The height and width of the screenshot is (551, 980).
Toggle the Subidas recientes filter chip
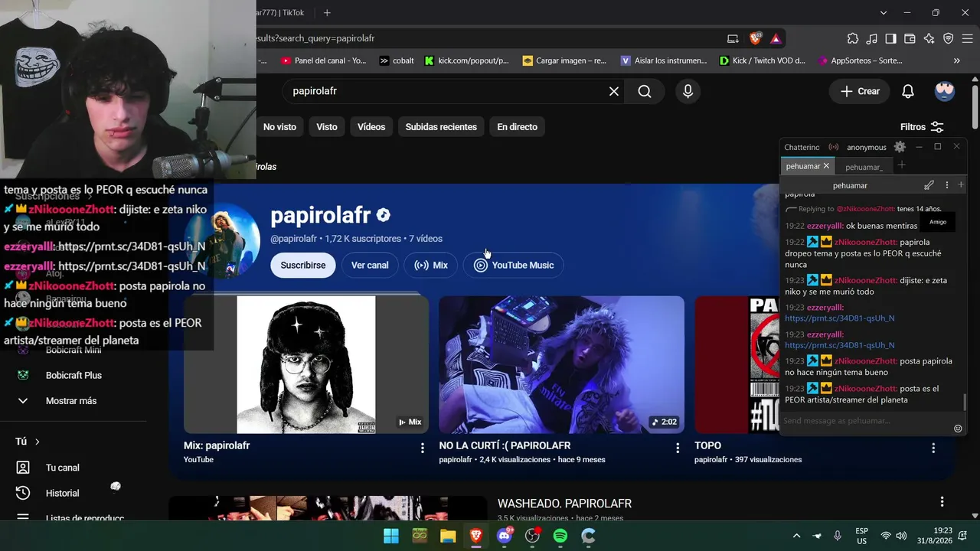pos(441,127)
